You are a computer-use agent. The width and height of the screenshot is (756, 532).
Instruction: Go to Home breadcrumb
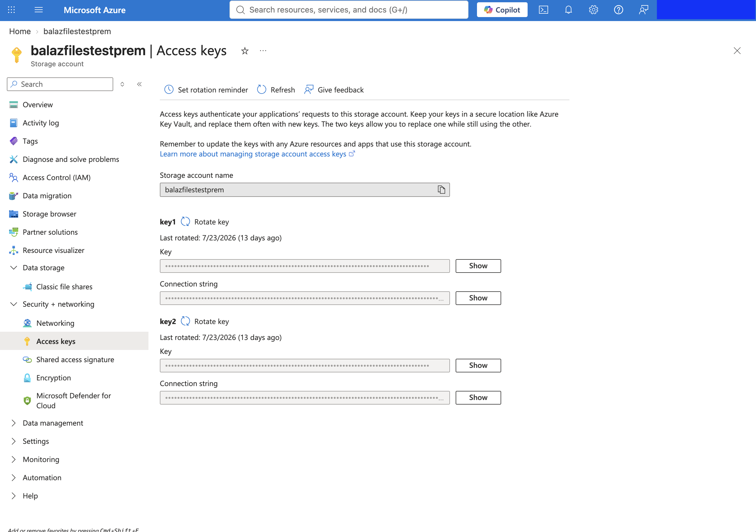[20, 31]
